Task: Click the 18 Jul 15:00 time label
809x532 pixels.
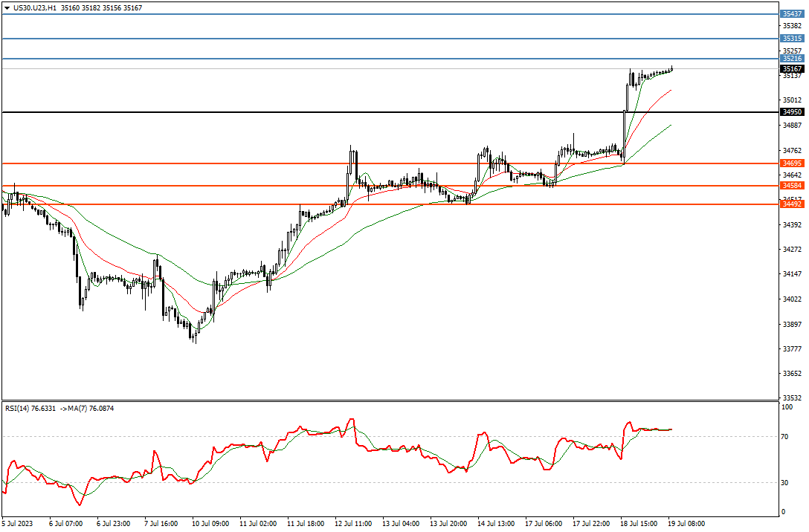Action: tap(639, 523)
